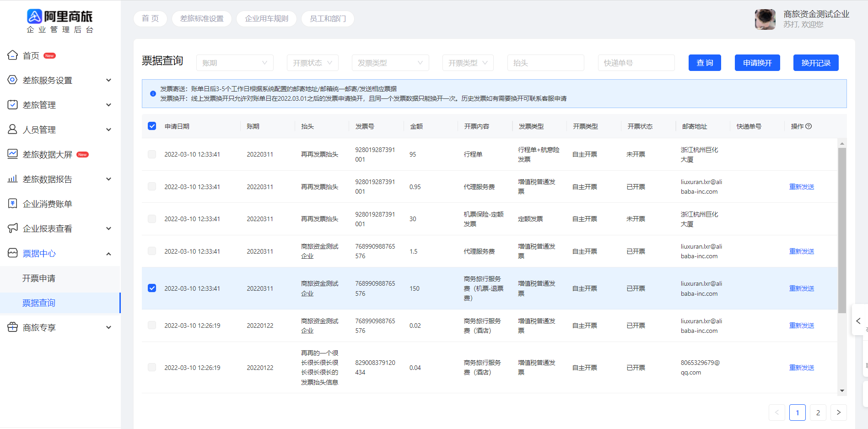Click the user avatar picture
The width and height of the screenshot is (868, 429).
click(x=765, y=19)
